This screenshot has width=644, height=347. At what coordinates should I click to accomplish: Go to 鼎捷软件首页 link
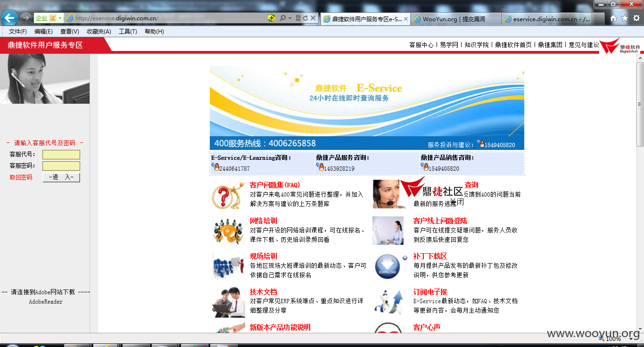pyautogui.click(x=513, y=45)
